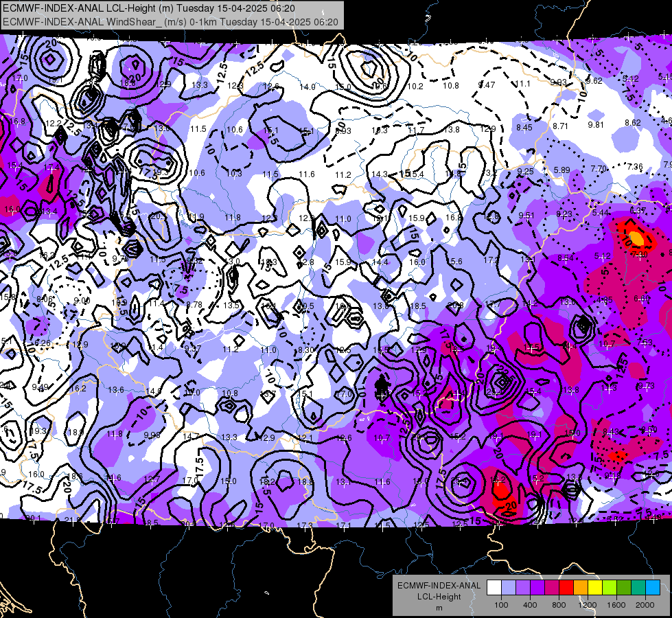The height and width of the screenshot is (618, 672).
Task: Click the WindShear 0-1km title line
Action: pos(170,22)
